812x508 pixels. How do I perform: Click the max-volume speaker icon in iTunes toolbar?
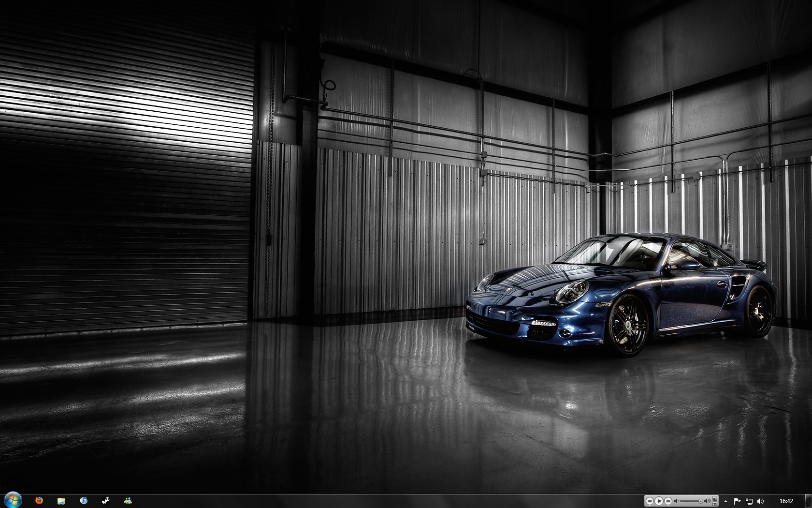[707, 501]
